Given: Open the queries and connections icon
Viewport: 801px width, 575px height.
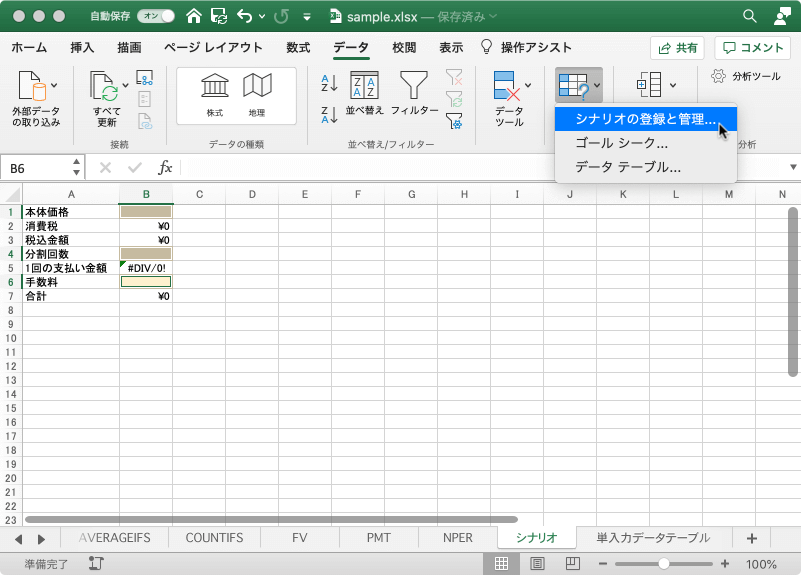Looking at the screenshot, I should [145, 78].
